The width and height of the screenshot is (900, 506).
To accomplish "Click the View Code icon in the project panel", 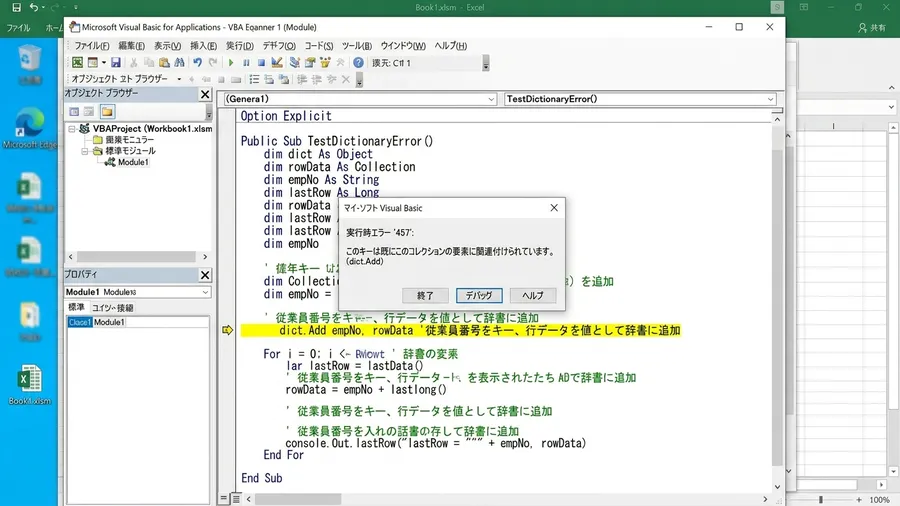I will point(74,112).
